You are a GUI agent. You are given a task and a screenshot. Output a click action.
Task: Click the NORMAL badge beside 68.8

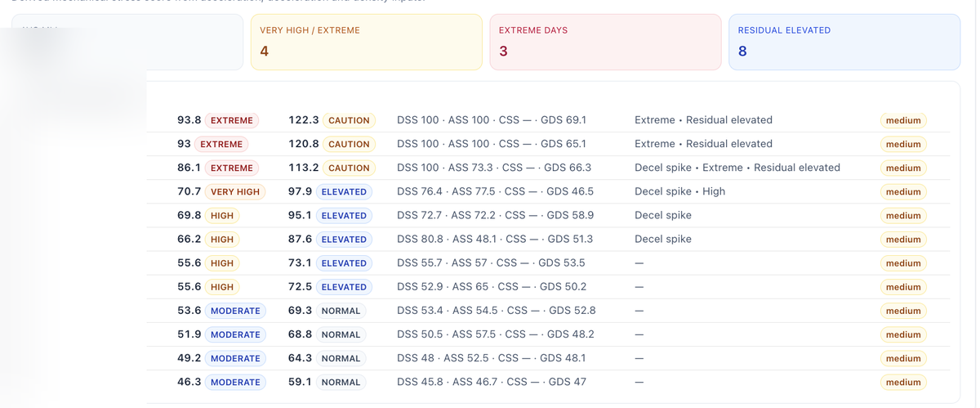[x=341, y=334]
